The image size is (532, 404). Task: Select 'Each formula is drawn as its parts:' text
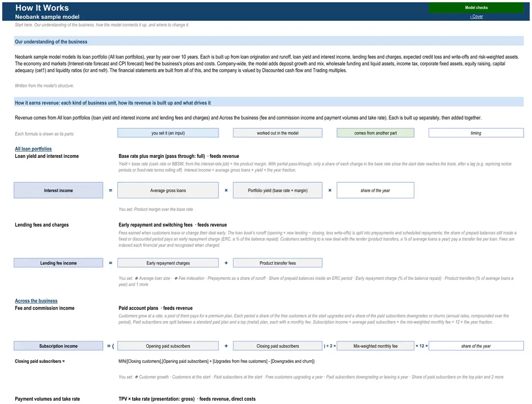pos(44,133)
